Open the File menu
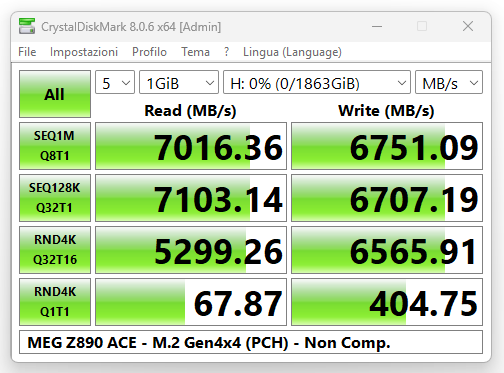Image resolution: width=504 pixels, height=373 pixels. (x=27, y=52)
